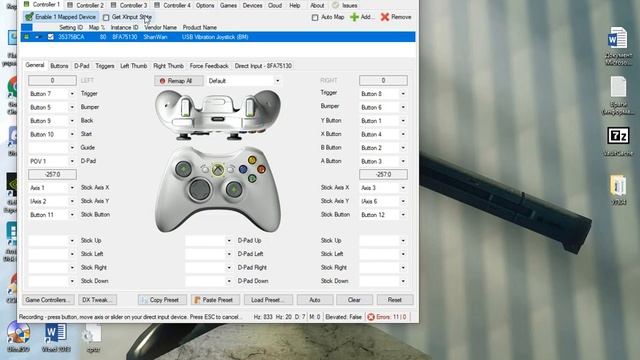Viewport: 640px width, 360px height.
Task: Uncheck the ShanWan device row checkbox
Action: (51, 37)
